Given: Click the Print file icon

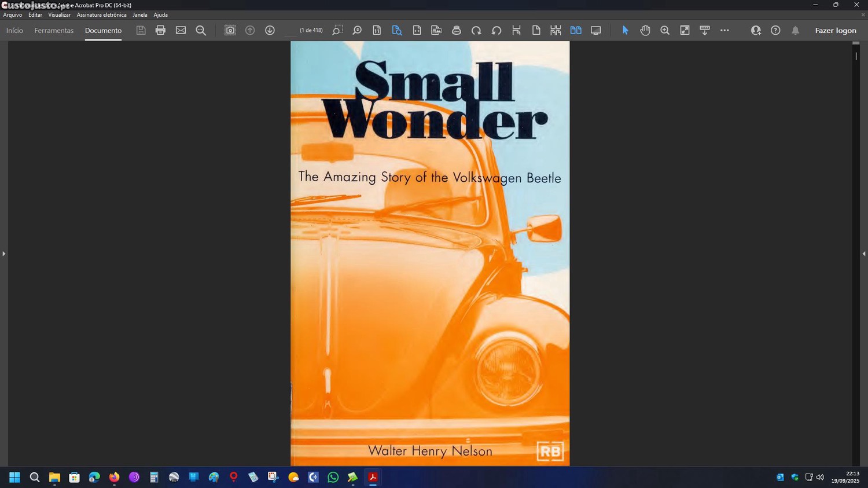Looking at the screenshot, I should pyautogui.click(x=160, y=30).
